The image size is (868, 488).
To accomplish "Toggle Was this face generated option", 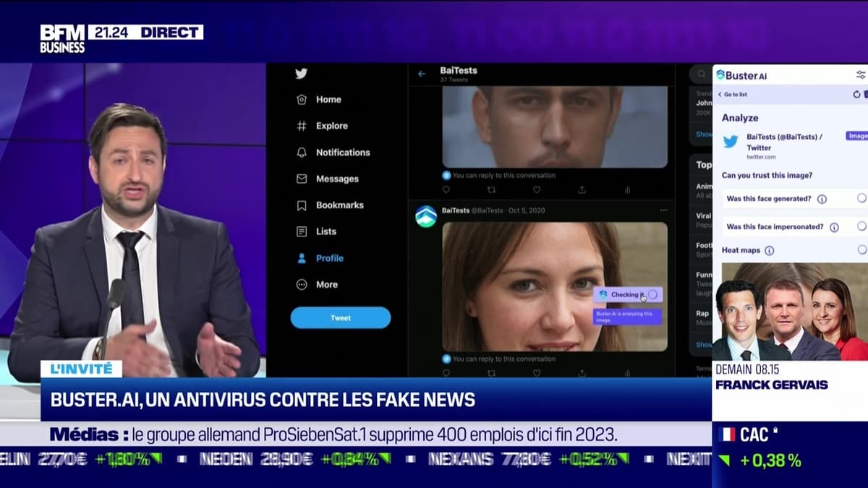I will point(861,198).
